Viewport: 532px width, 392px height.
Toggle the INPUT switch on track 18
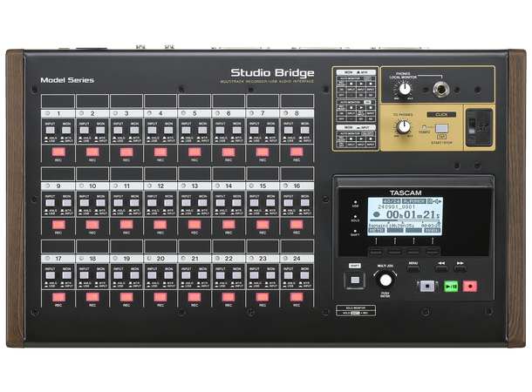[84, 275]
